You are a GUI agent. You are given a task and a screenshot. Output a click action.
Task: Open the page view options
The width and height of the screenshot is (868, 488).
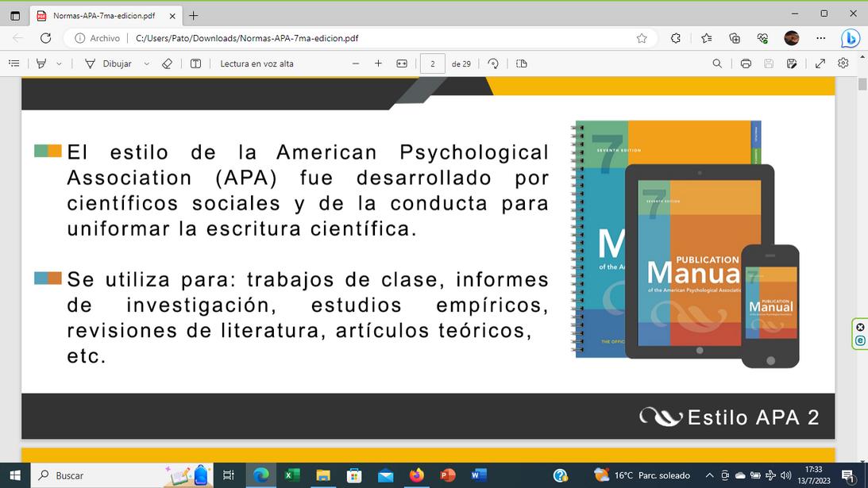tap(522, 63)
